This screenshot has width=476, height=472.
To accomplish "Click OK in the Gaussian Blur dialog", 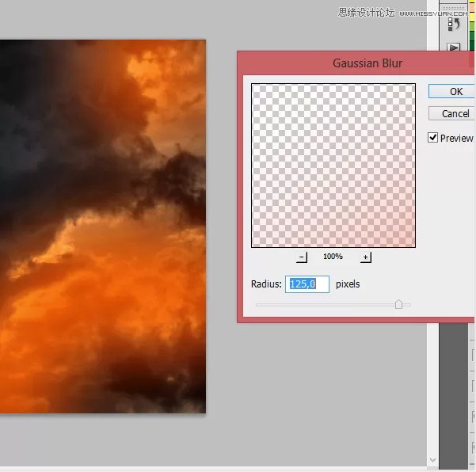I will (x=455, y=91).
